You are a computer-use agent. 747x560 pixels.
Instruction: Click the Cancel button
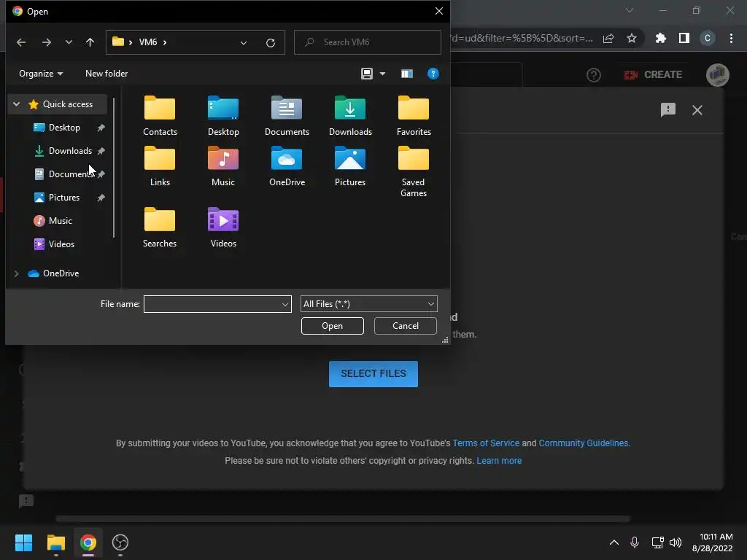[406, 326]
